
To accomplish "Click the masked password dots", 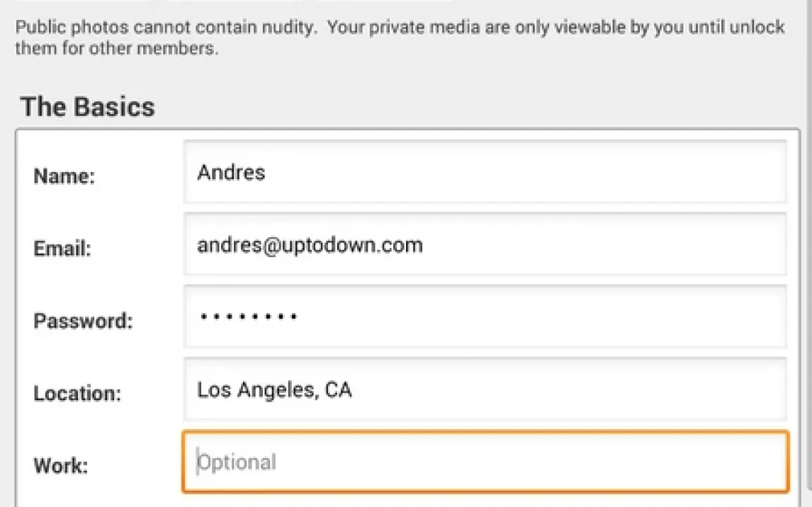I will tap(248, 317).
